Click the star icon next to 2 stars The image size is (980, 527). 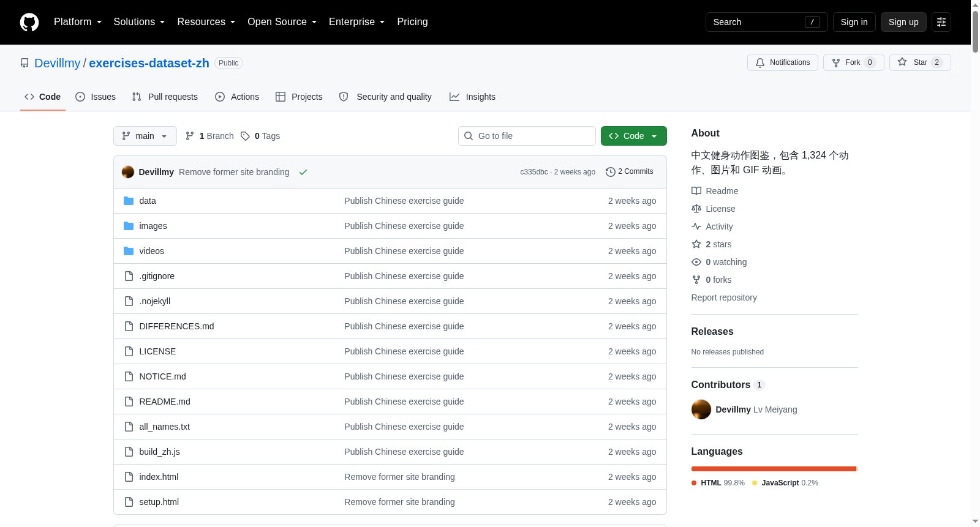pos(696,244)
